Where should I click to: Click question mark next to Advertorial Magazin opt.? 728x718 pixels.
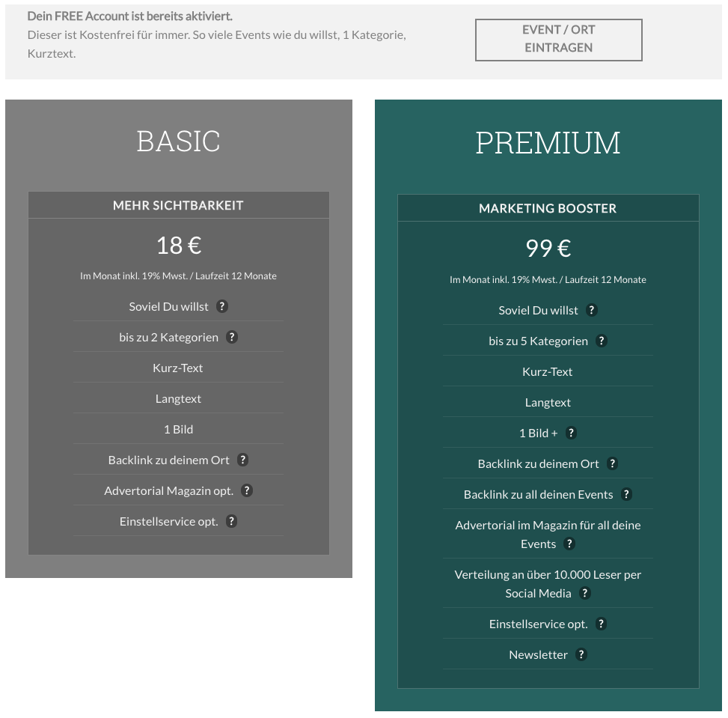pyautogui.click(x=247, y=490)
